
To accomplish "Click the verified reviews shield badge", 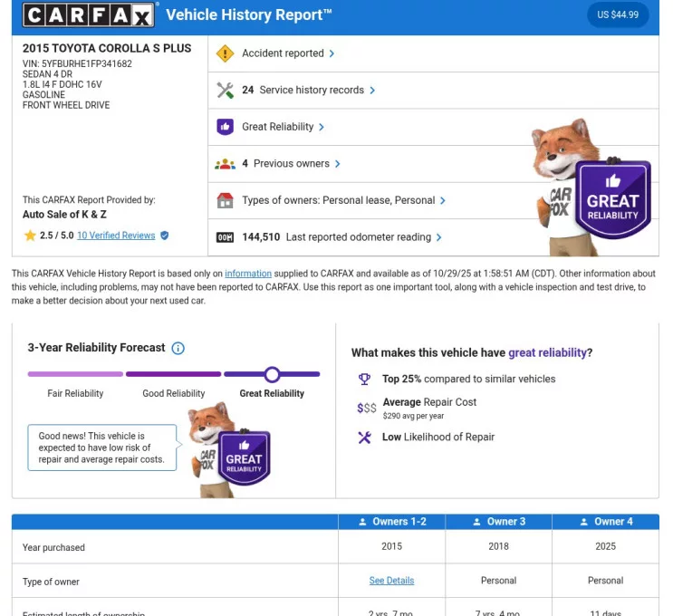I will pyautogui.click(x=164, y=236).
